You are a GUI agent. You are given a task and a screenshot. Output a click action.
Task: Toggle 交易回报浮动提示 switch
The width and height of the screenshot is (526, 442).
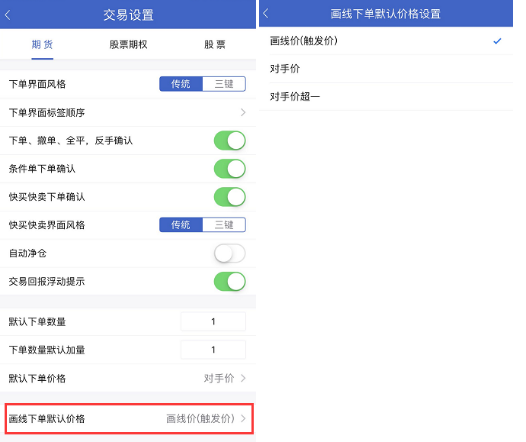pos(230,281)
